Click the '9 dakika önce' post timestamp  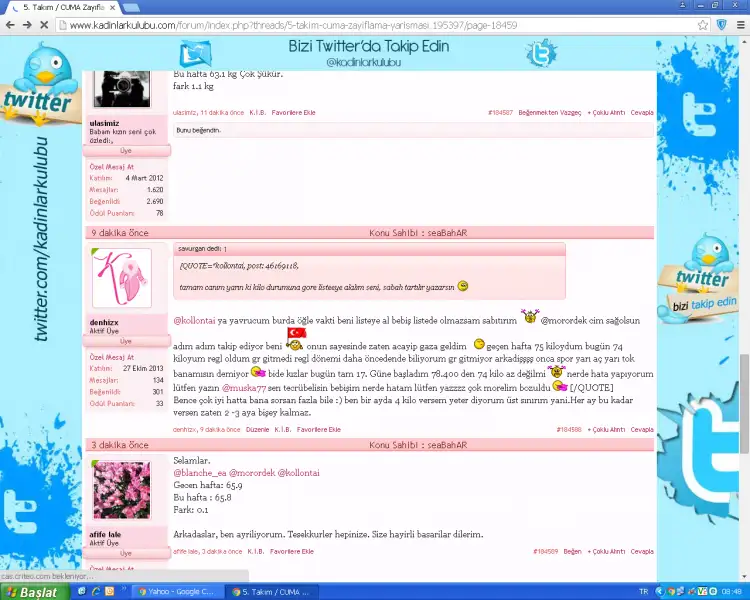120,233
